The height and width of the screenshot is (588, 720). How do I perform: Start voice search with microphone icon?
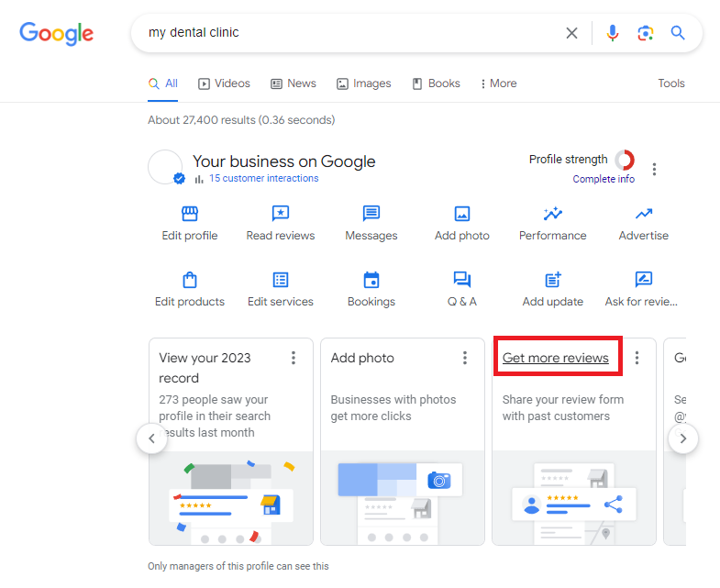(x=612, y=33)
